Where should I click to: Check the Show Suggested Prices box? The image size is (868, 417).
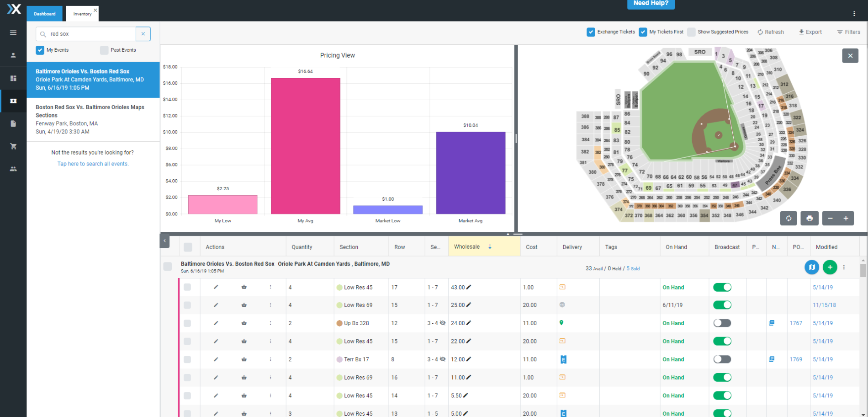tap(692, 32)
